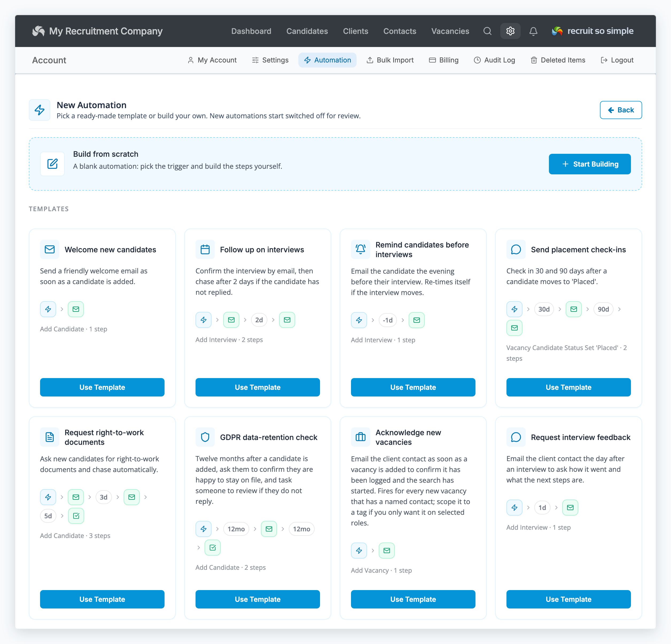
Task: Click trigger bolt in Welcome new candidates flow
Action: point(48,309)
